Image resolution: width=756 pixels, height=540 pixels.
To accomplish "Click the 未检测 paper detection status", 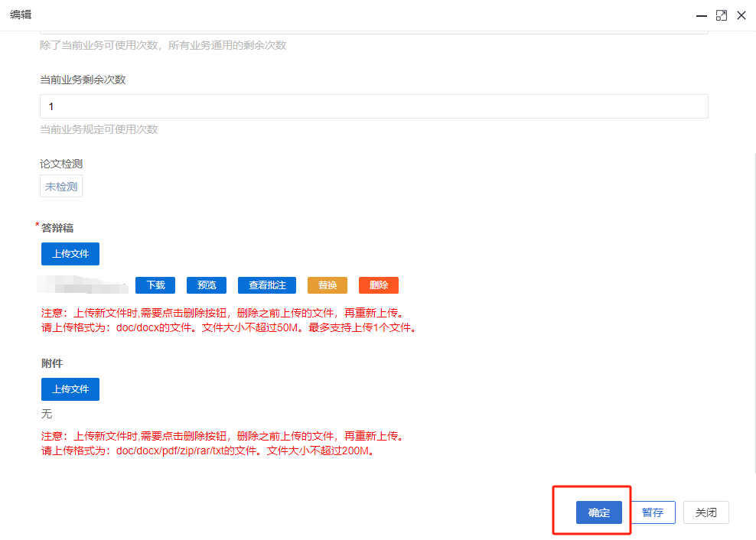I will (x=61, y=187).
